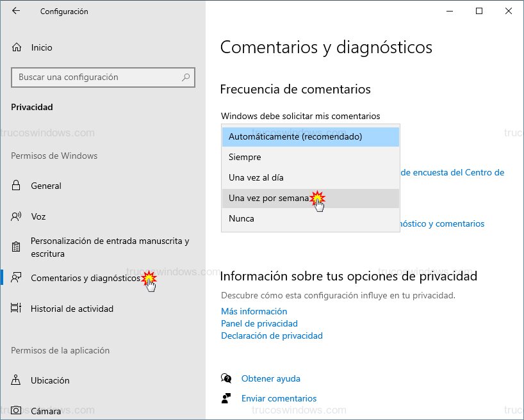Click the Cámara settings icon
524x420 pixels.
[15, 411]
